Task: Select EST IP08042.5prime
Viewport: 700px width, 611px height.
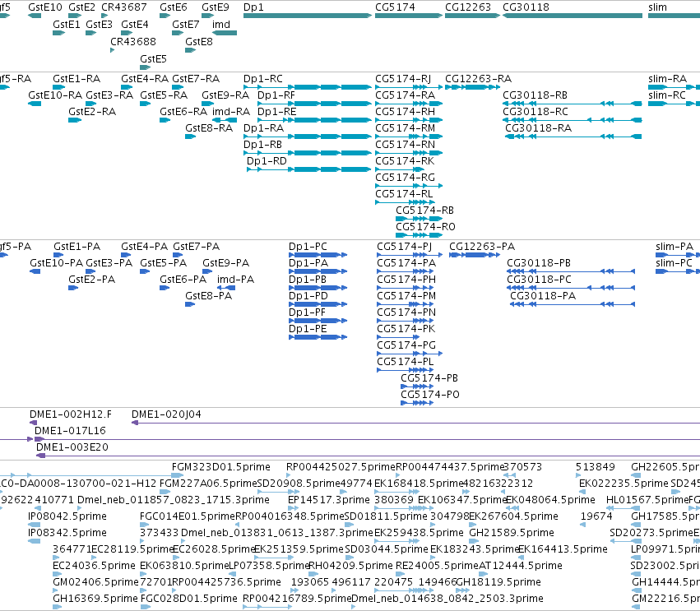Action: pyautogui.click(x=35, y=525)
